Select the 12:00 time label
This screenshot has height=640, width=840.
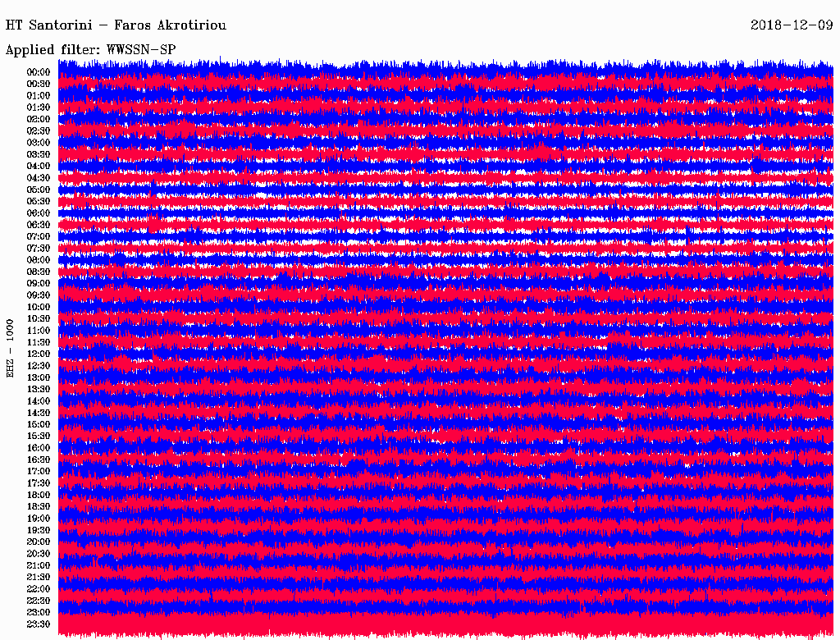click(39, 354)
